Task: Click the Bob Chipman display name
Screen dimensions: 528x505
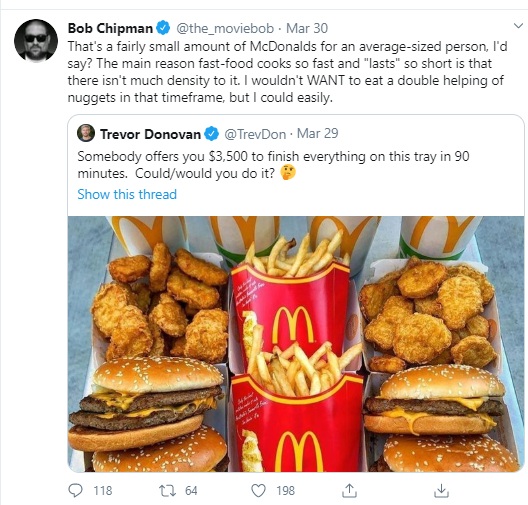Action: [x=110, y=28]
